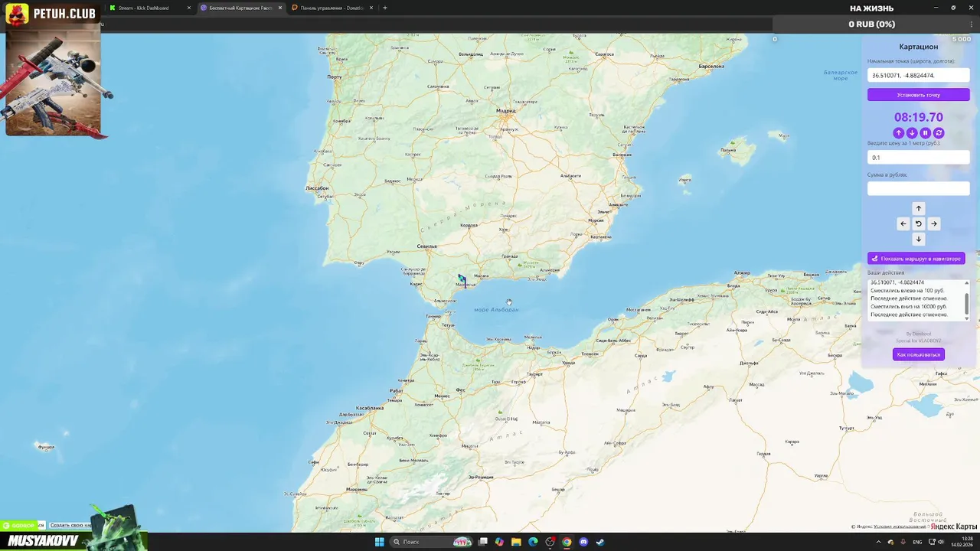Click the Установить точку button
Screen dimensions: 980x551
tap(919, 95)
